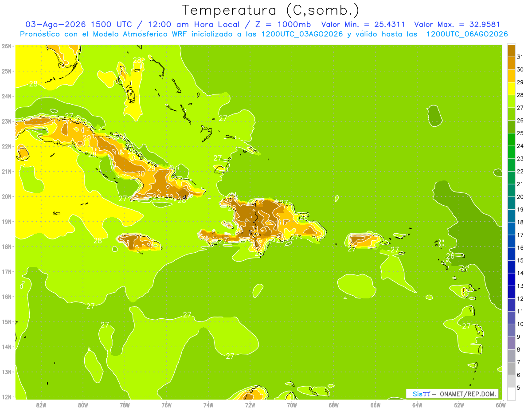Click the yellow legend swatch between 28 and 29
The height and width of the screenshot is (411, 532).
click(x=512, y=89)
